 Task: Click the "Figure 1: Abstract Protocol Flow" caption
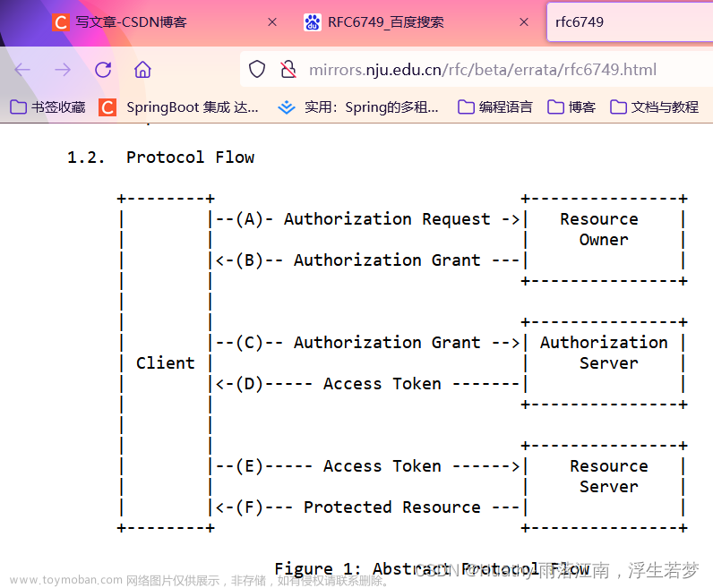[432, 569]
